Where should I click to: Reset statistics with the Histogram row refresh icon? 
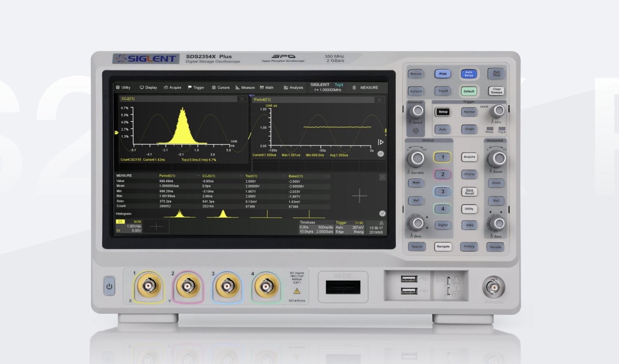[x=382, y=214]
